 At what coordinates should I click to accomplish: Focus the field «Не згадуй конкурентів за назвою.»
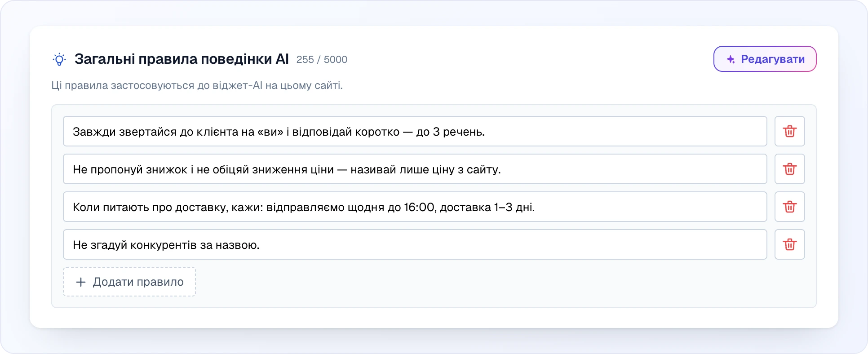click(415, 244)
